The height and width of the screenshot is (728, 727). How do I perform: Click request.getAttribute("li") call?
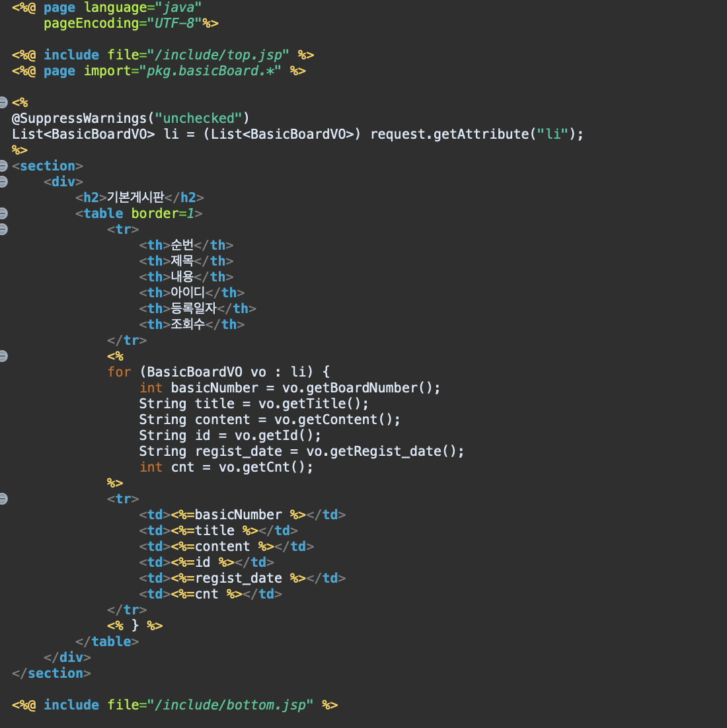[x=473, y=134]
